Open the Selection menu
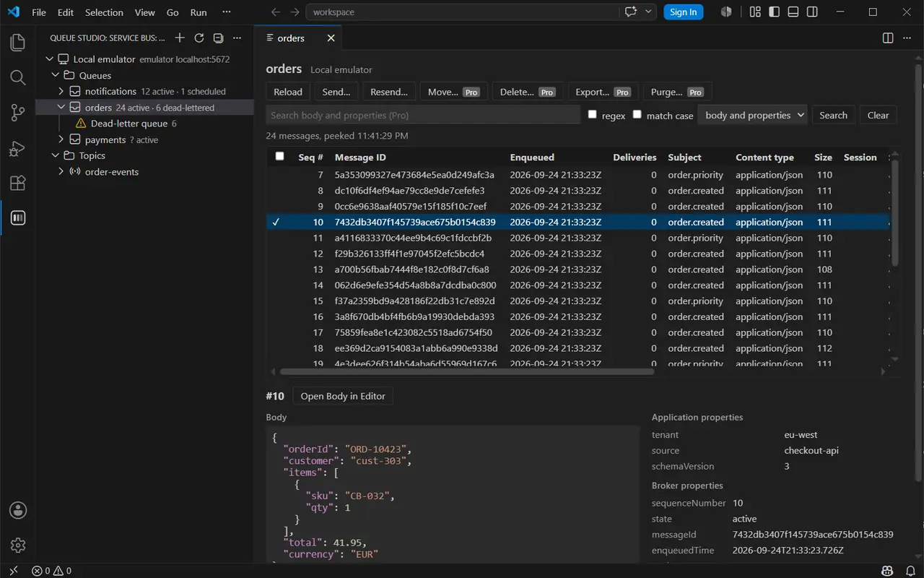Image resolution: width=924 pixels, height=578 pixels. (104, 12)
